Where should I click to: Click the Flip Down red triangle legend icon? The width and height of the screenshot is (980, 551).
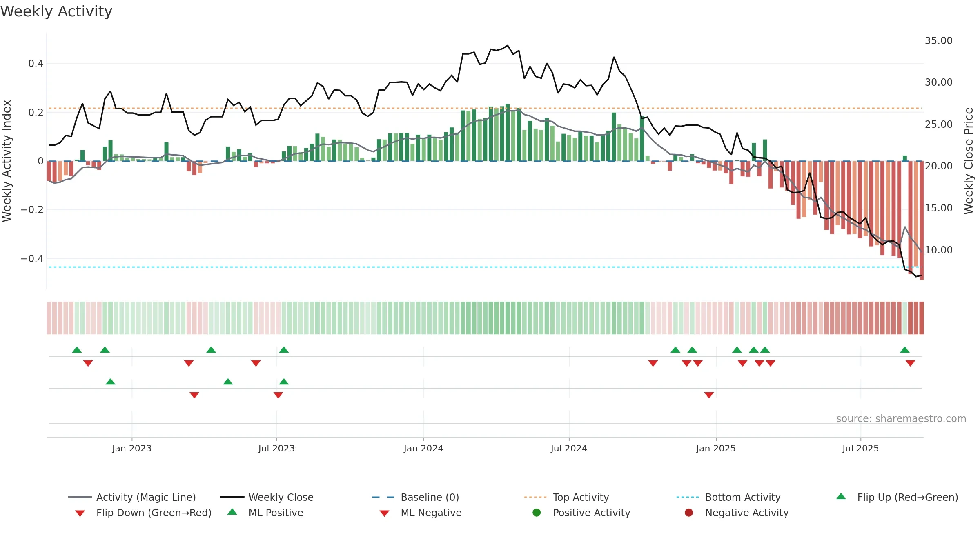pyautogui.click(x=80, y=513)
